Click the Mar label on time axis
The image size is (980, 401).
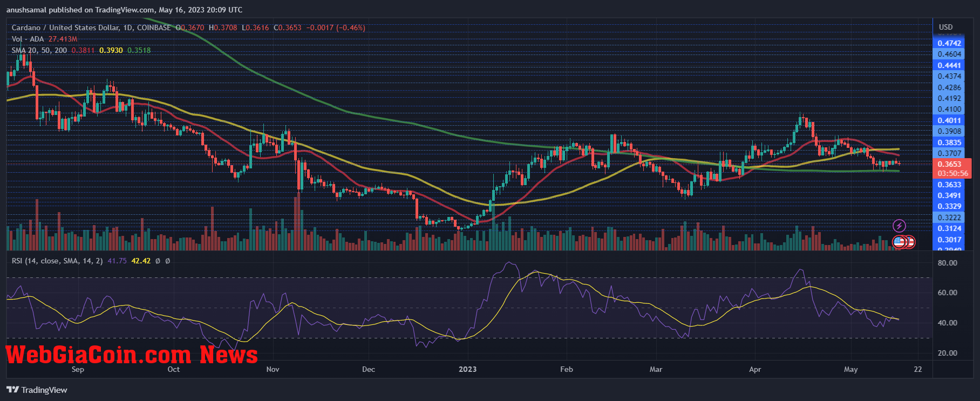(656, 369)
